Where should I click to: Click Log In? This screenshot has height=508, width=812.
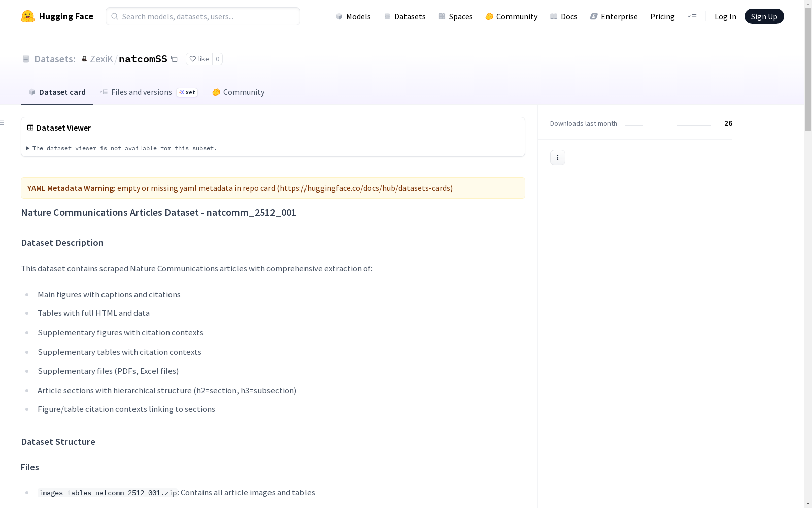pos(725,16)
